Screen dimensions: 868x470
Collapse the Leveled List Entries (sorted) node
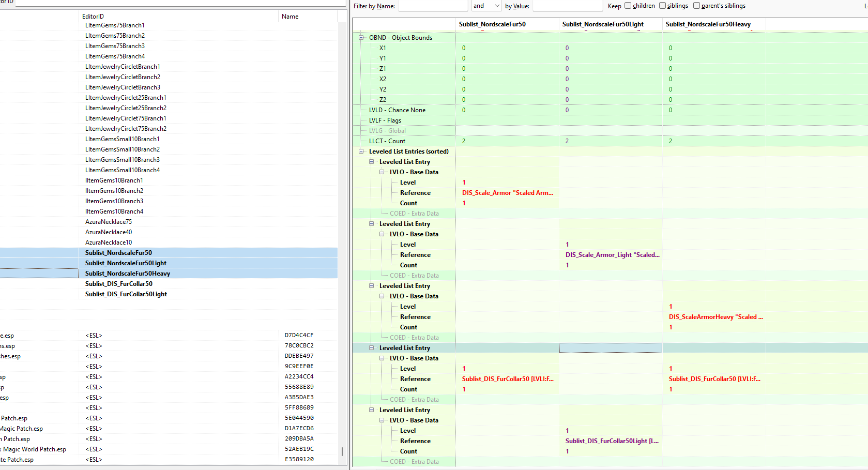click(361, 151)
